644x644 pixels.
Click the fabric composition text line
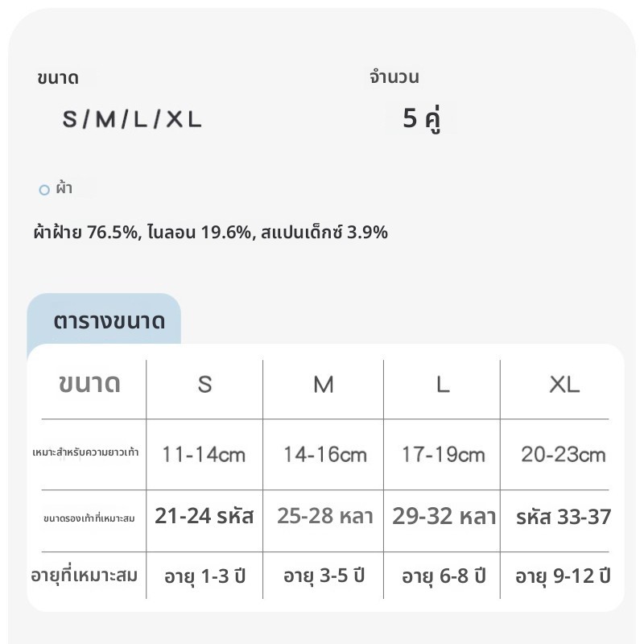(x=211, y=232)
